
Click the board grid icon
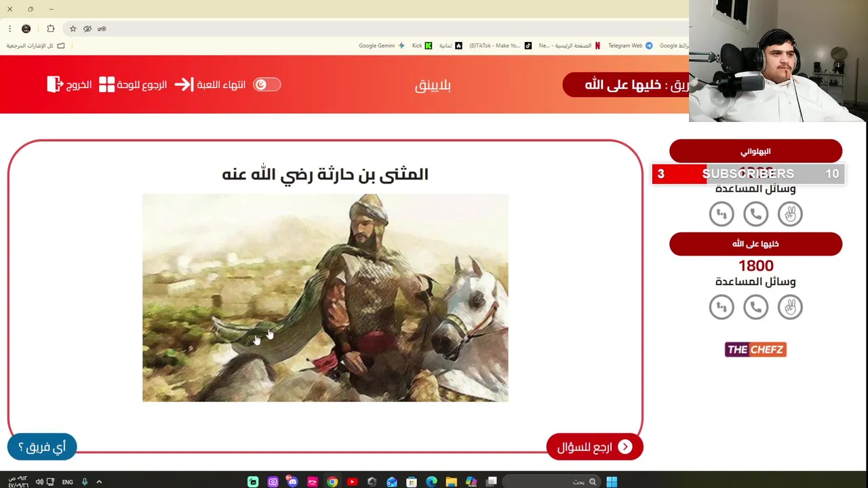(x=107, y=85)
